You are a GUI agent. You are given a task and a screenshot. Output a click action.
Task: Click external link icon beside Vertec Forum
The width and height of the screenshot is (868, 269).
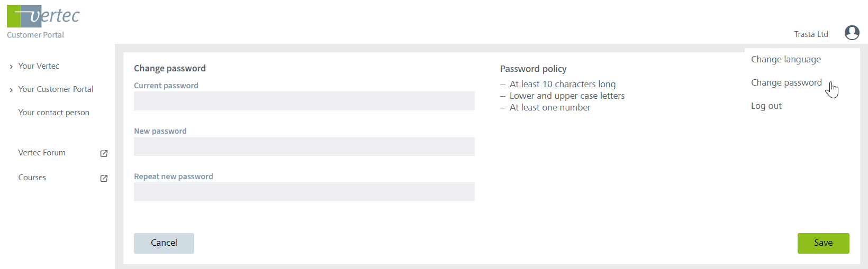[104, 153]
